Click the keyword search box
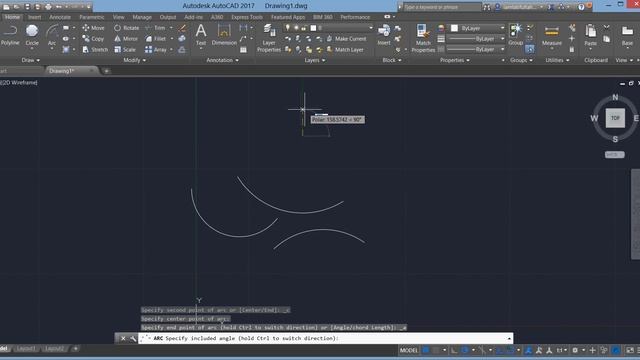The height and width of the screenshot is (360, 640). click(442, 7)
